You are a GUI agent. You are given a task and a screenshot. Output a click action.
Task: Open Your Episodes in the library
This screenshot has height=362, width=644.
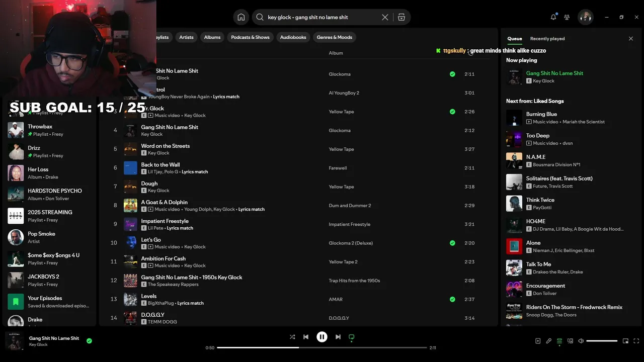[x=49, y=302]
